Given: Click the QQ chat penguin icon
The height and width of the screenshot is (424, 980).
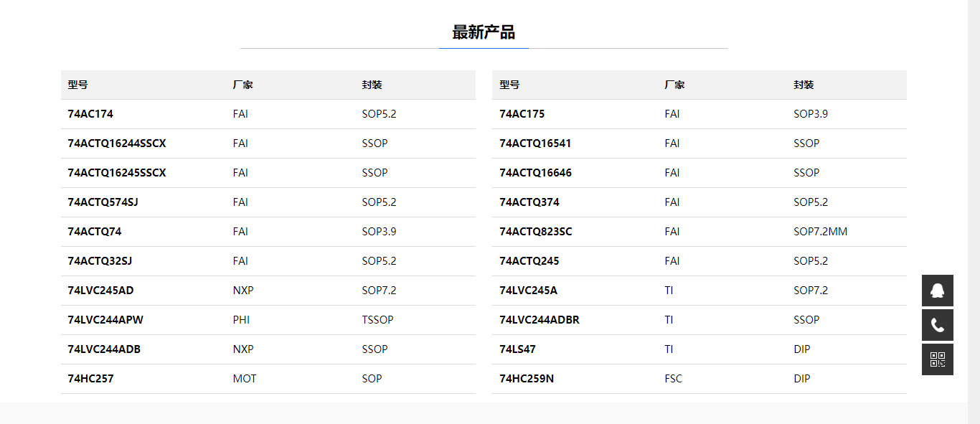Looking at the screenshot, I should (937, 291).
